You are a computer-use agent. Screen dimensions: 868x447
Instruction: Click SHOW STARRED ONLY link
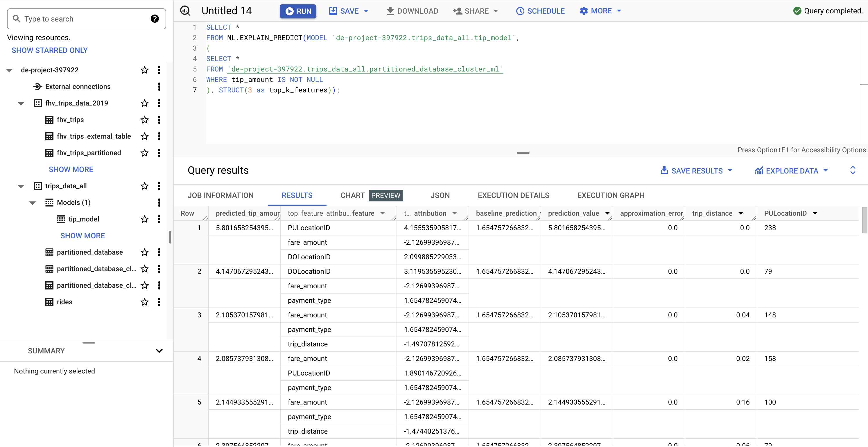coord(50,50)
